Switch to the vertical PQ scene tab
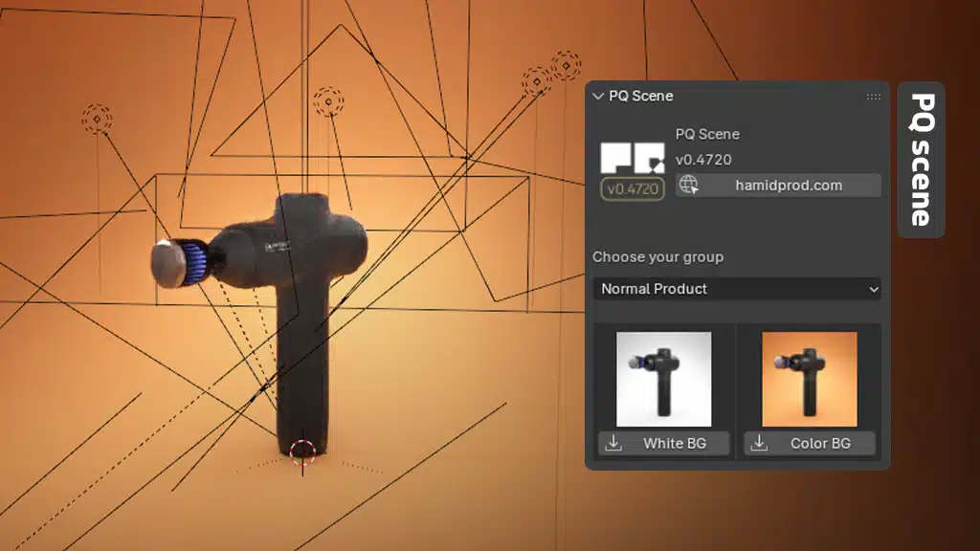 (921, 160)
